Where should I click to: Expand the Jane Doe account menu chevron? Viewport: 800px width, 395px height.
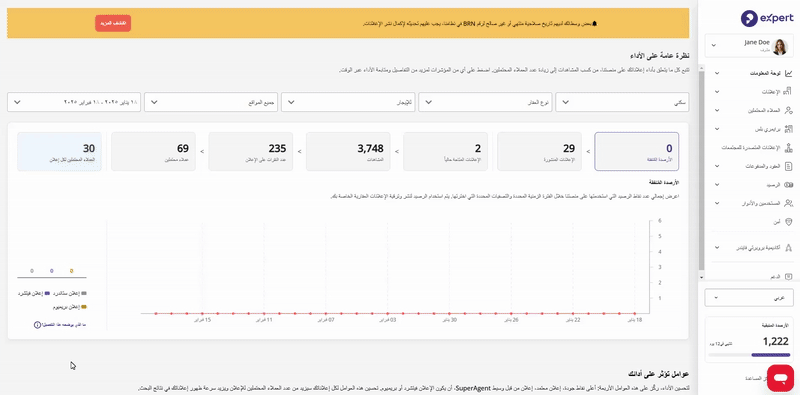click(x=714, y=45)
